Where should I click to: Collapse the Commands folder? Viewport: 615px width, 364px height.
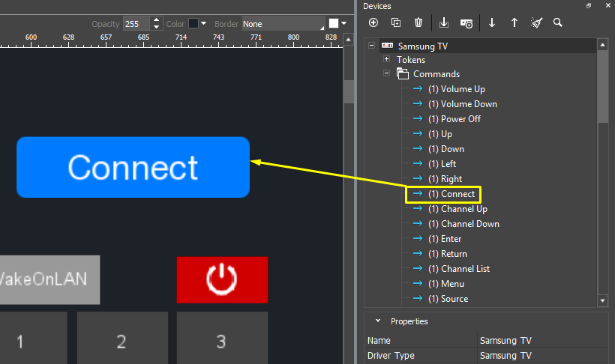(x=386, y=74)
